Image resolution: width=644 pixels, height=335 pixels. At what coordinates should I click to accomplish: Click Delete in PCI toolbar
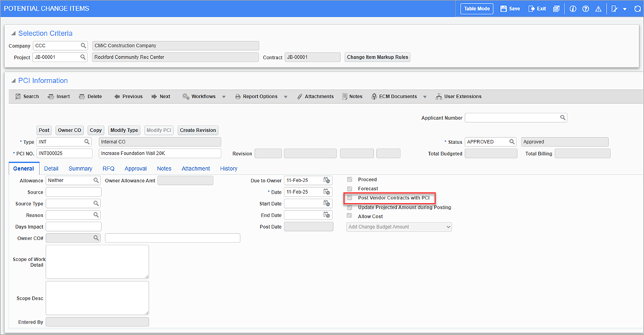coord(90,97)
